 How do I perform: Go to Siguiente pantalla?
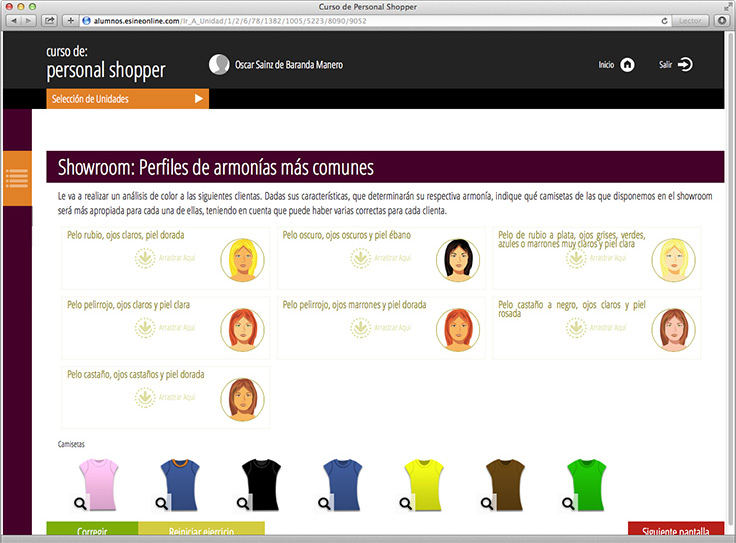675,532
